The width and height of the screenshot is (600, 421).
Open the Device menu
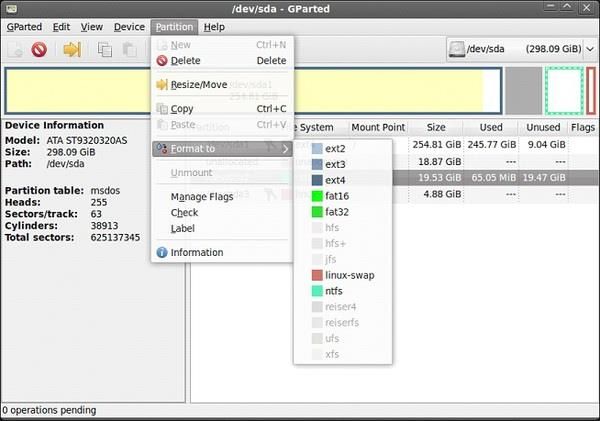tap(129, 27)
